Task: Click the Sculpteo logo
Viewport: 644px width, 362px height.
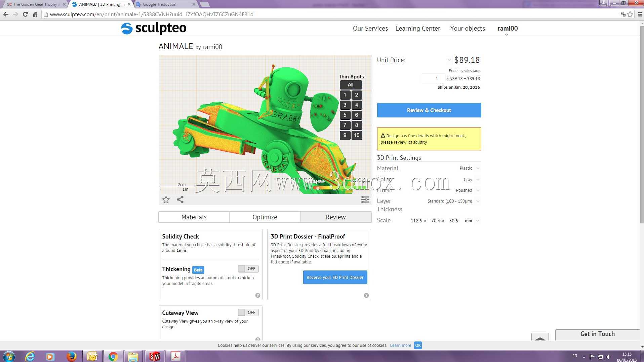Action: click(x=154, y=28)
